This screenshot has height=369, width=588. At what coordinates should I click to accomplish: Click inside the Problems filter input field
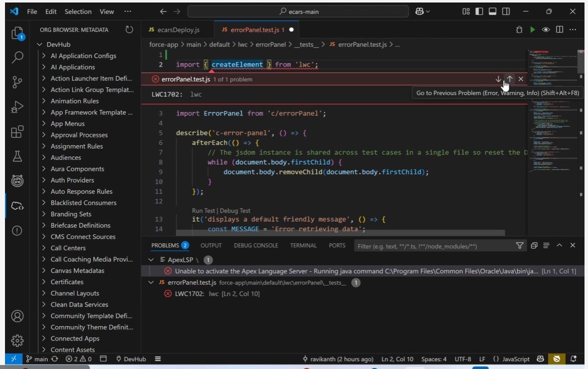click(429, 246)
